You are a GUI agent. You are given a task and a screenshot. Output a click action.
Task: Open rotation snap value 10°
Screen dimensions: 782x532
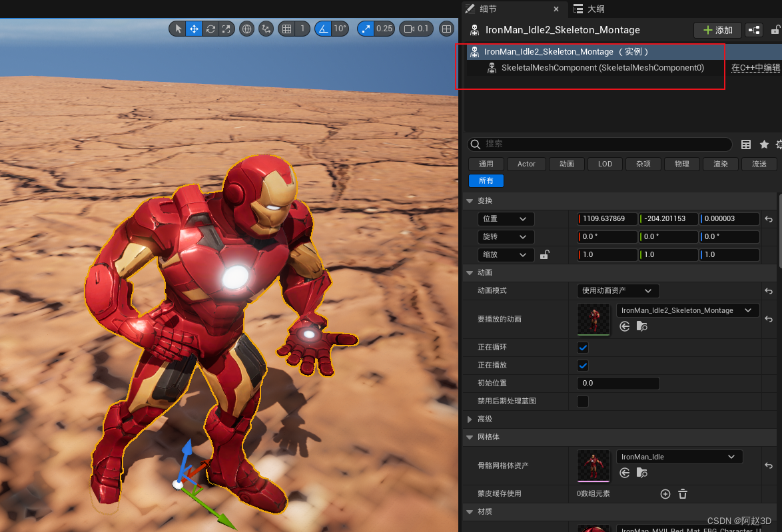click(x=340, y=29)
